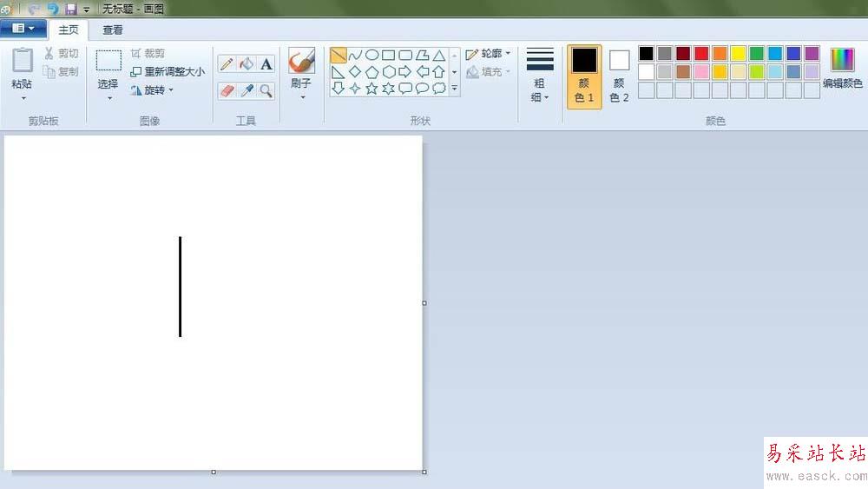The width and height of the screenshot is (868, 489).
Task: Choose the pink rose color swatch
Action: pyautogui.click(x=701, y=71)
